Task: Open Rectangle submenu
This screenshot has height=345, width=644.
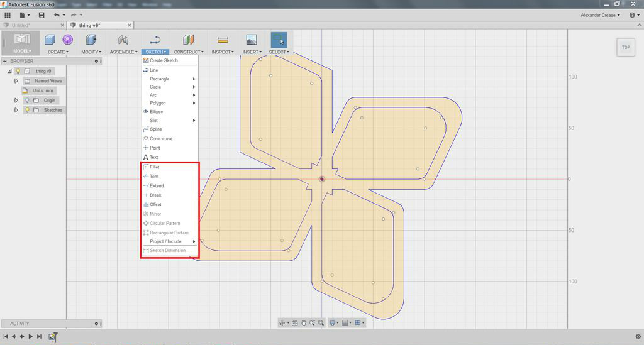Action: (170, 79)
